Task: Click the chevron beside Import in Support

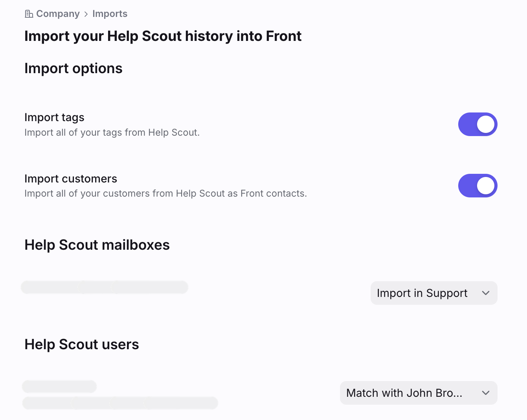Action: pyautogui.click(x=486, y=293)
